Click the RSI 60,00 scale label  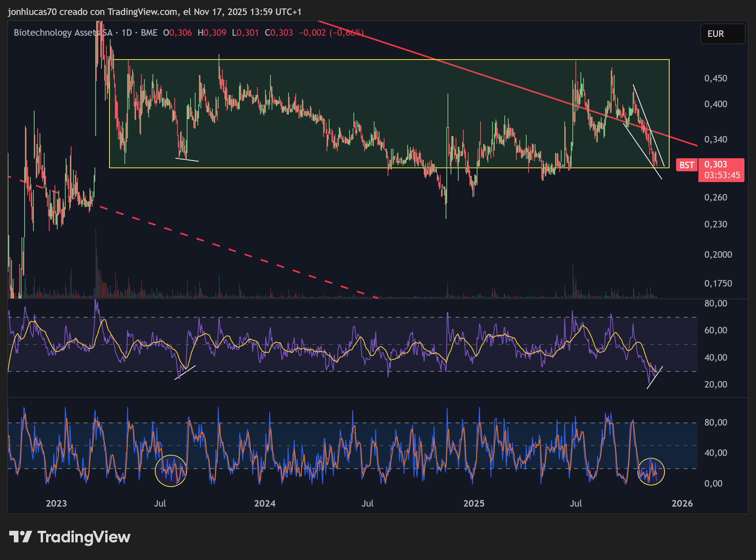tap(716, 330)
